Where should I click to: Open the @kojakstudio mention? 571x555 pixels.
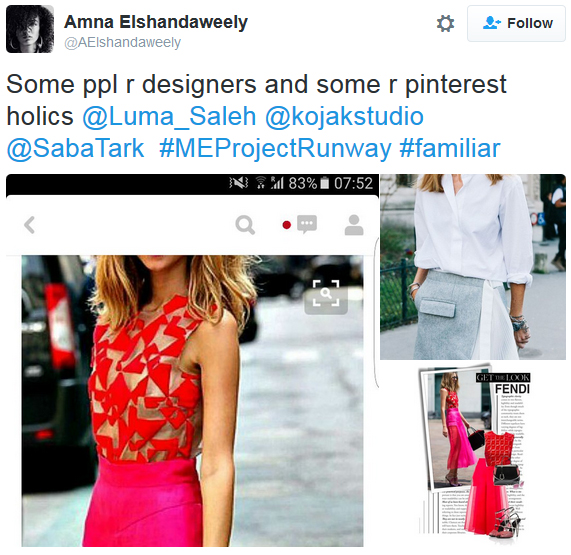click(344, 116)
